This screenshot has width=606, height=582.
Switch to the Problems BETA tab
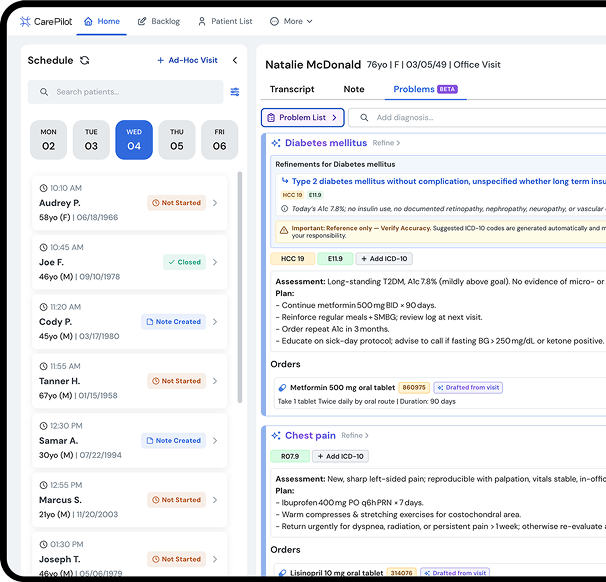point(426,89)
